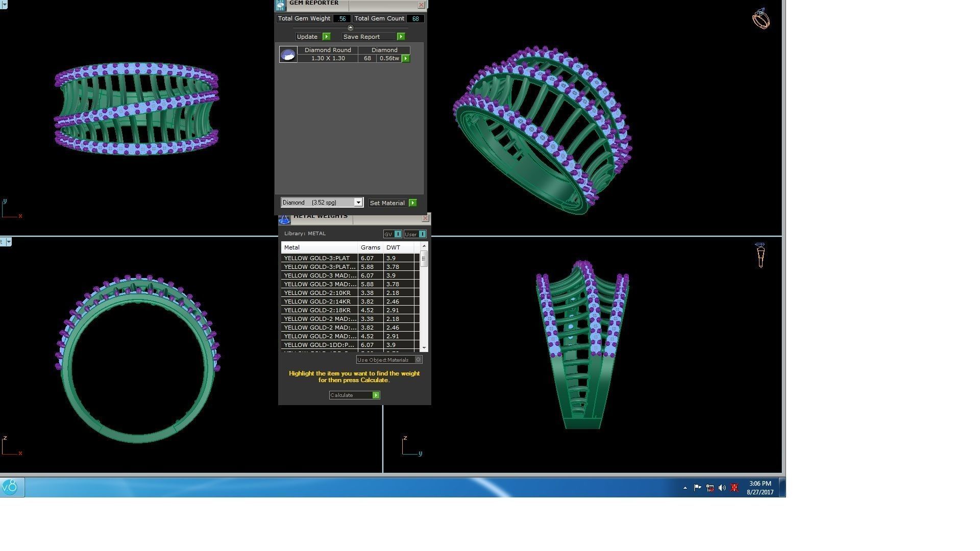Click the 1.30 X 1.30 size cell

[328, 59]
